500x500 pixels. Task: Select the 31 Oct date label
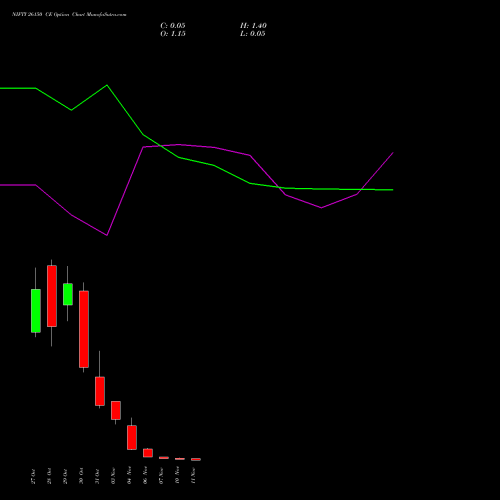pos(97,476)
